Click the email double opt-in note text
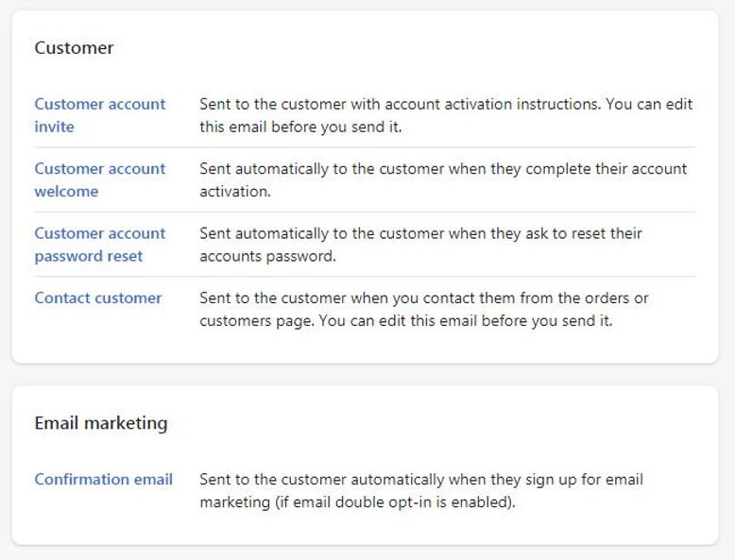Viewport: 735px width, 560px height. [357, 502]
